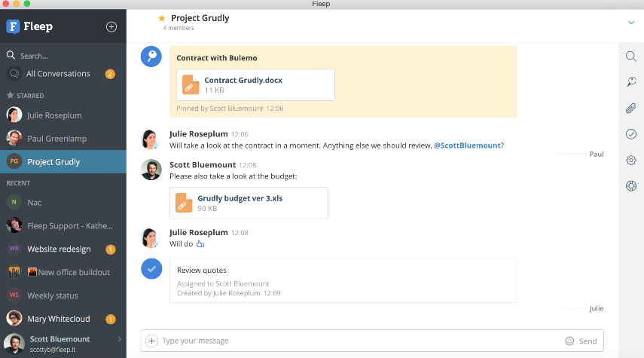644x358 pixels.
Task: Click the Contract Grudly.docx file icon
Action: tap(191, 84)
